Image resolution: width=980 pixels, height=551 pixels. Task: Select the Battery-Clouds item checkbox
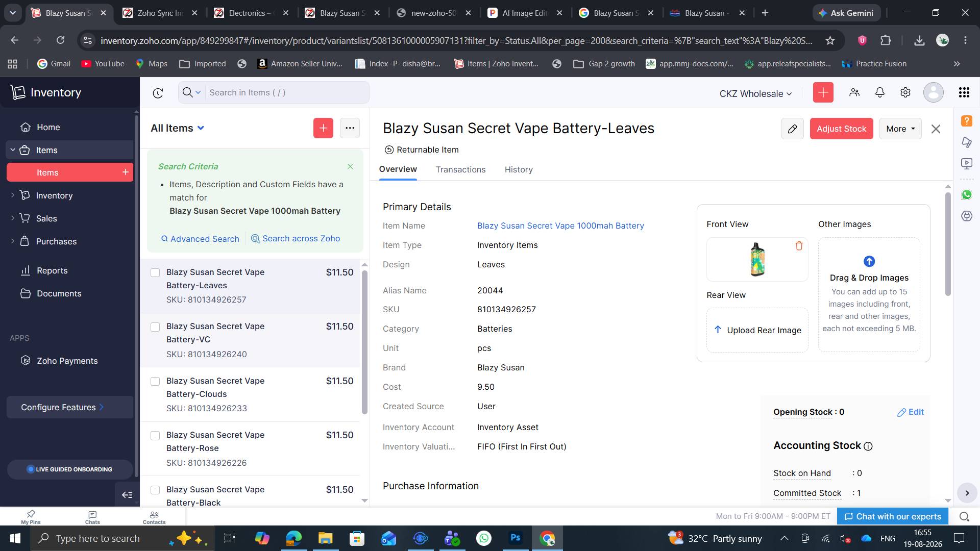pyautogui.click(x=155, y=382)
